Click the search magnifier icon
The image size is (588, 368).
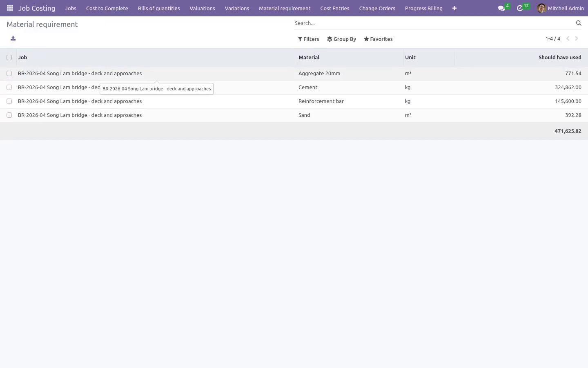(x=579, y=23)
